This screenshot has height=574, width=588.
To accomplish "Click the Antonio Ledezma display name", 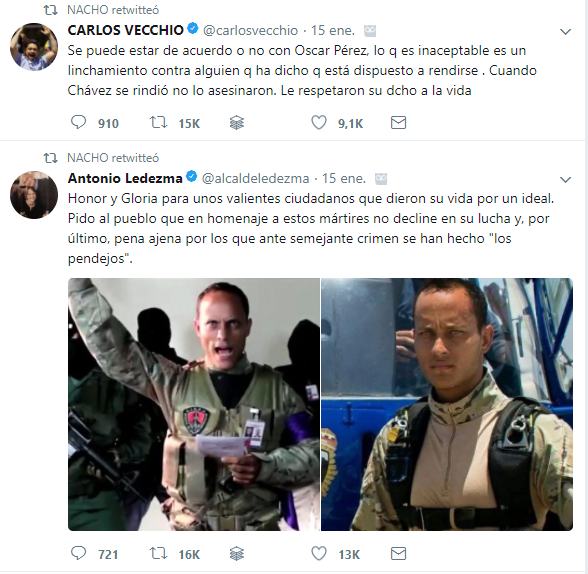I will click(x=125, y=178).
